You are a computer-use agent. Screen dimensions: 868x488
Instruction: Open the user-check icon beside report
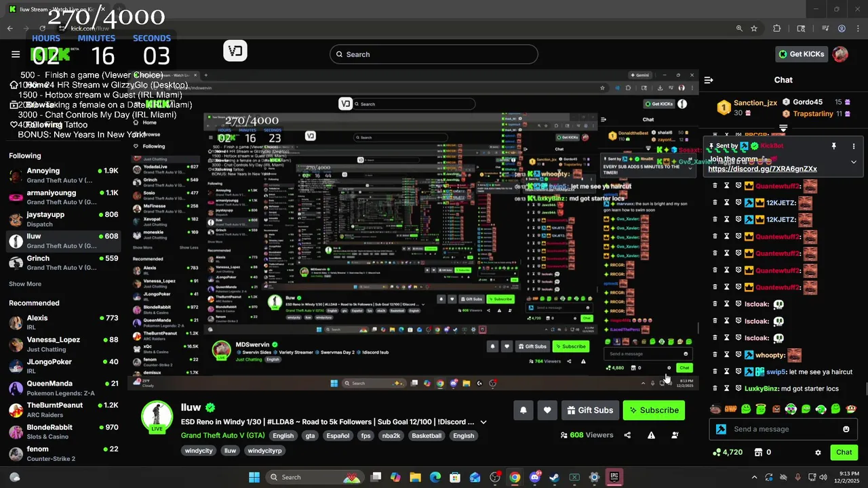[675, 435]
